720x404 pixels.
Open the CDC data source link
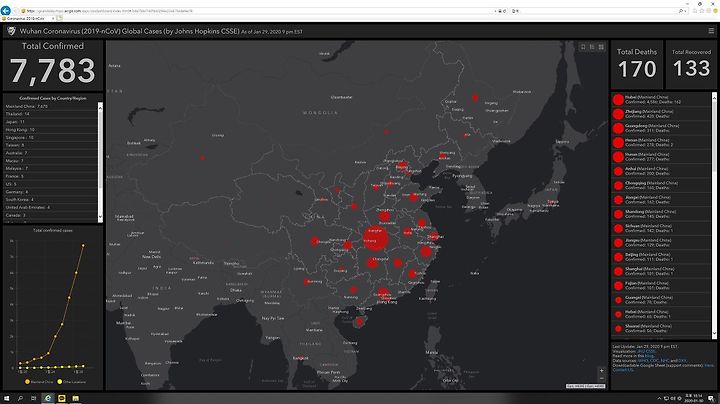point(654,361)
